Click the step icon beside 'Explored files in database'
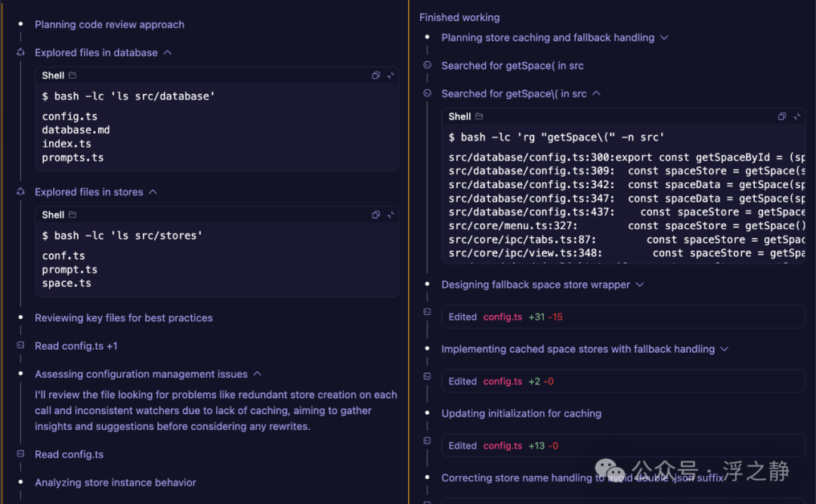This screenshot has height=504, width=816. pos(20,52)
